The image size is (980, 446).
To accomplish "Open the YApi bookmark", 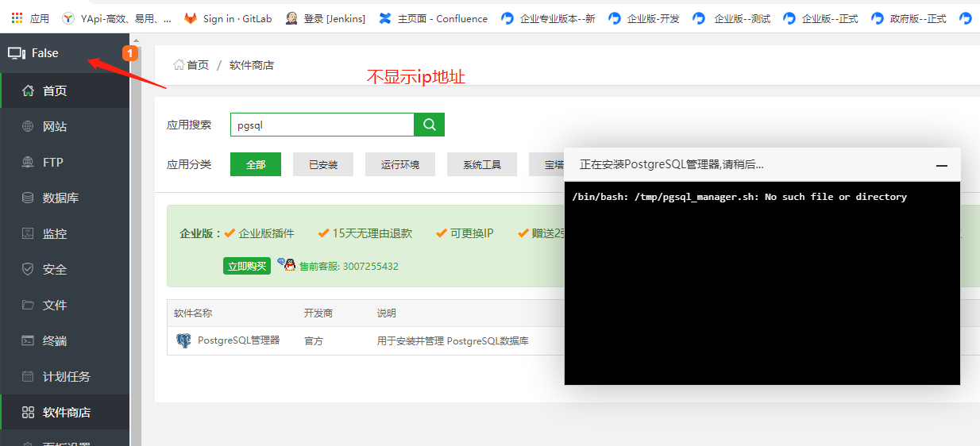I will [x=117, y=18].
